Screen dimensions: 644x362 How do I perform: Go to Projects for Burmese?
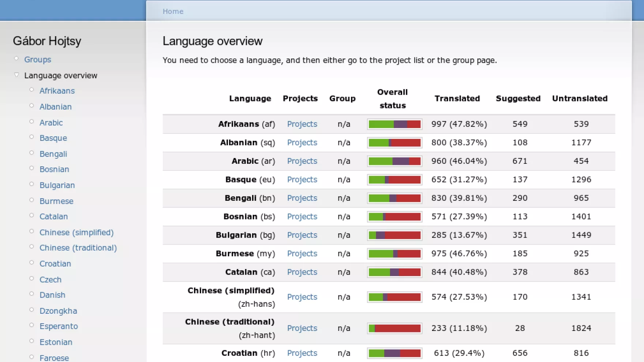tap(302, 254)
